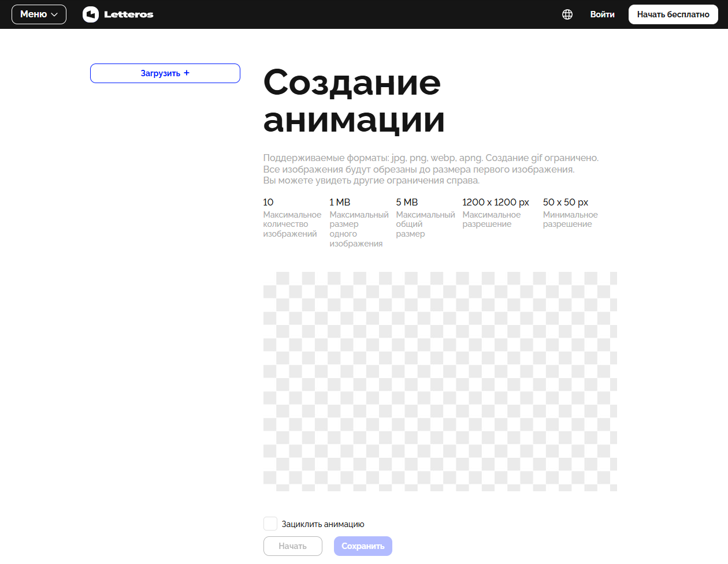This screenshot has height=564, width=728.
Task: Select the 10 максимальное количество изображений value
Action: (268, 202)
